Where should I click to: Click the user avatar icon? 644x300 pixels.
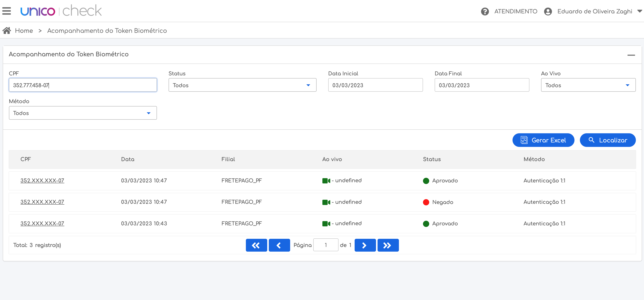(548, 11)
